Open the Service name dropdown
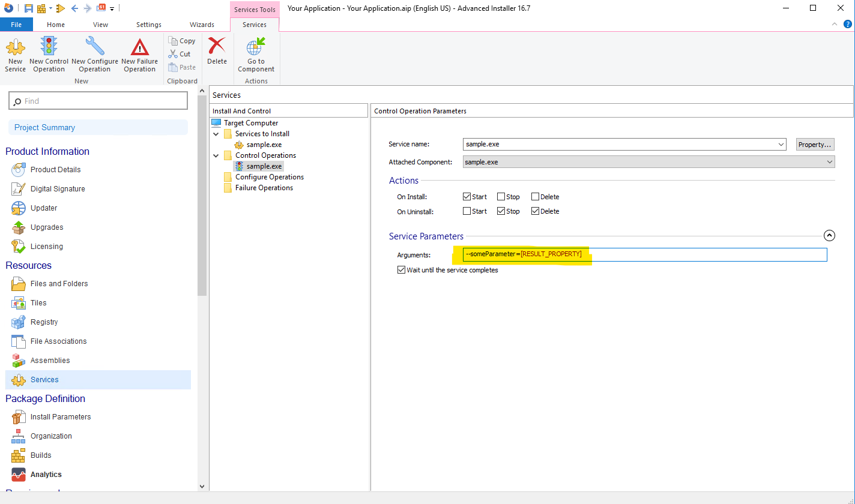The height and width of the screenshot is (504, 855). 781,145
